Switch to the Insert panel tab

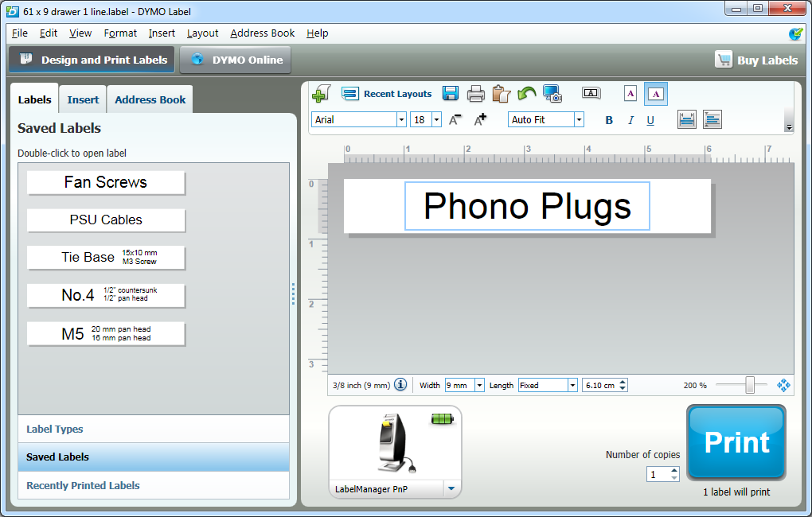click(83, 99)
